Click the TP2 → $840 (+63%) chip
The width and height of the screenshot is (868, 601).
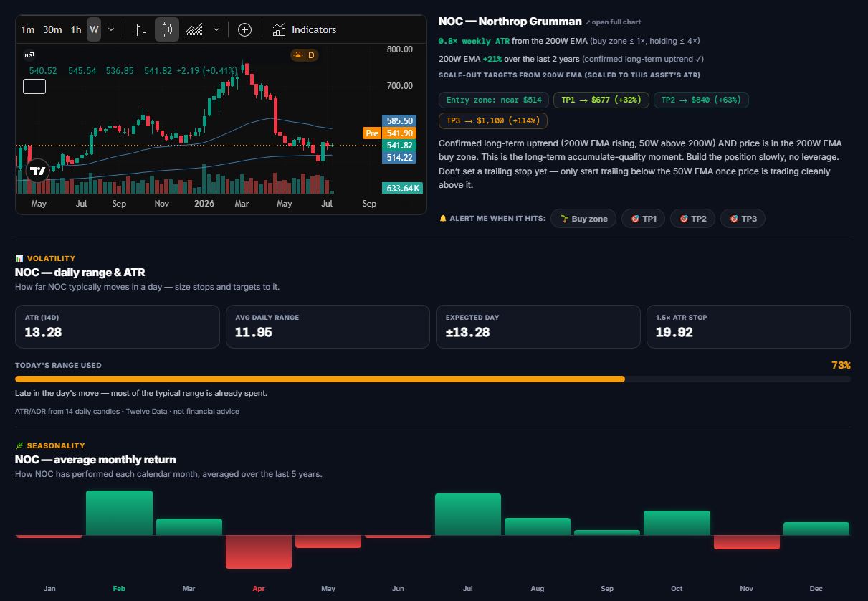[x=701, y=100]
